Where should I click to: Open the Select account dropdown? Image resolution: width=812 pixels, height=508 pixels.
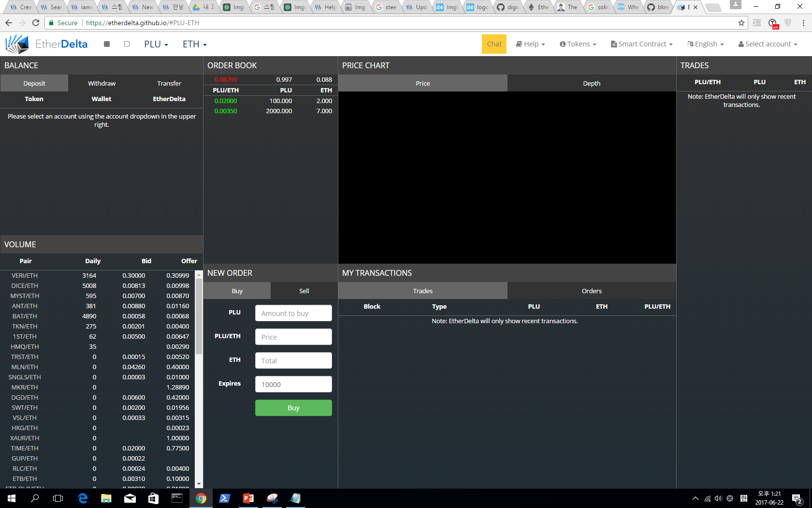tap(768, 44)
